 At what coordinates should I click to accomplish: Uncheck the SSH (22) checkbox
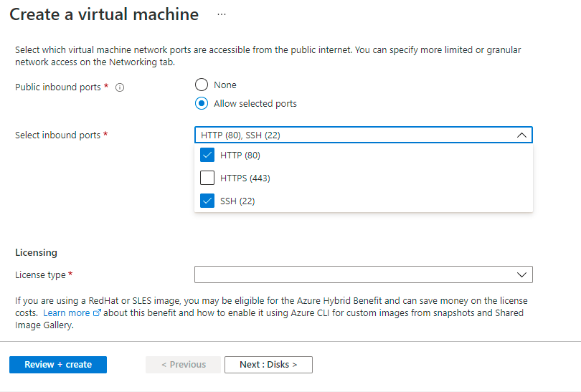pyautogui.click(x=207, y=201)
